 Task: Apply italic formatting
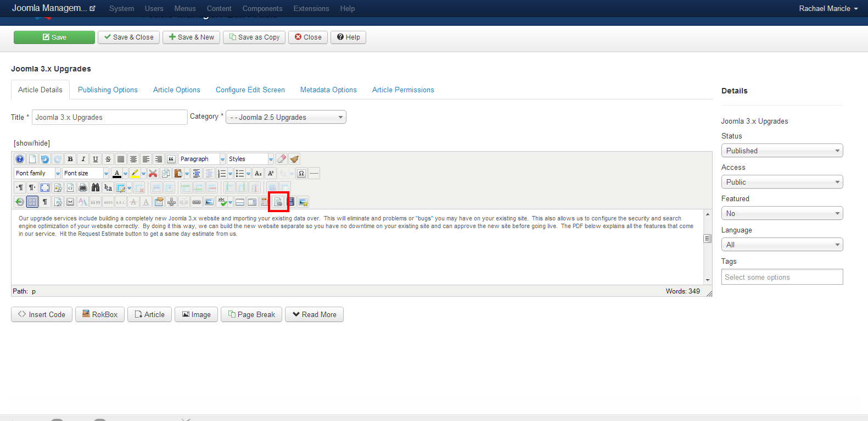coord(83,159)
